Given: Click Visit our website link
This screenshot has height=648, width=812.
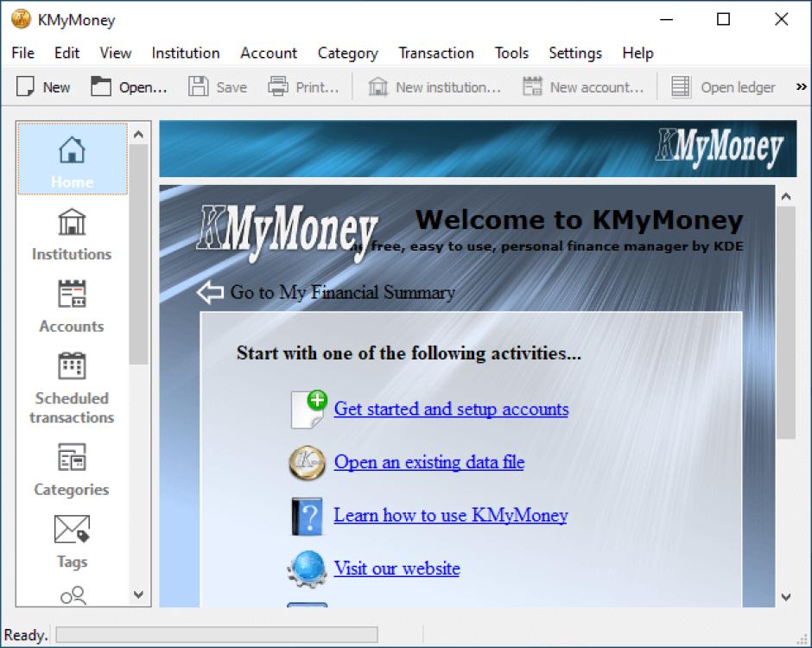Looking at the screenshot, I should pos(396,569).
